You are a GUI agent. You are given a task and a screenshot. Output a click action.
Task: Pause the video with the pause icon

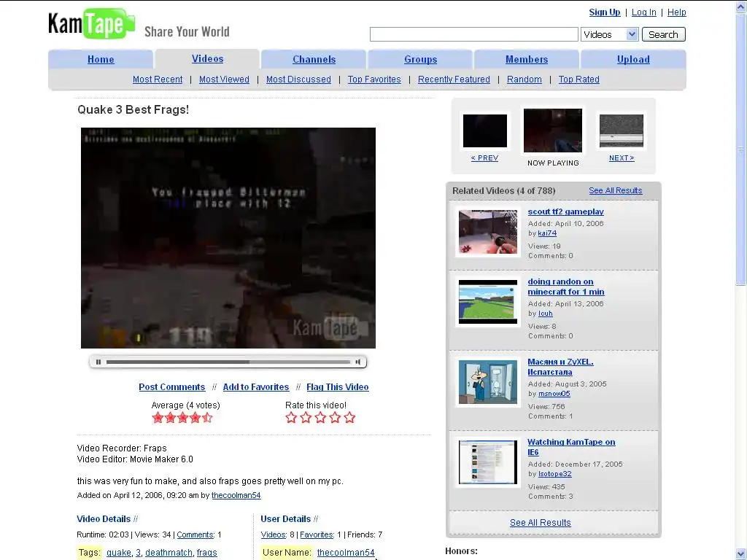pos(98,362)
